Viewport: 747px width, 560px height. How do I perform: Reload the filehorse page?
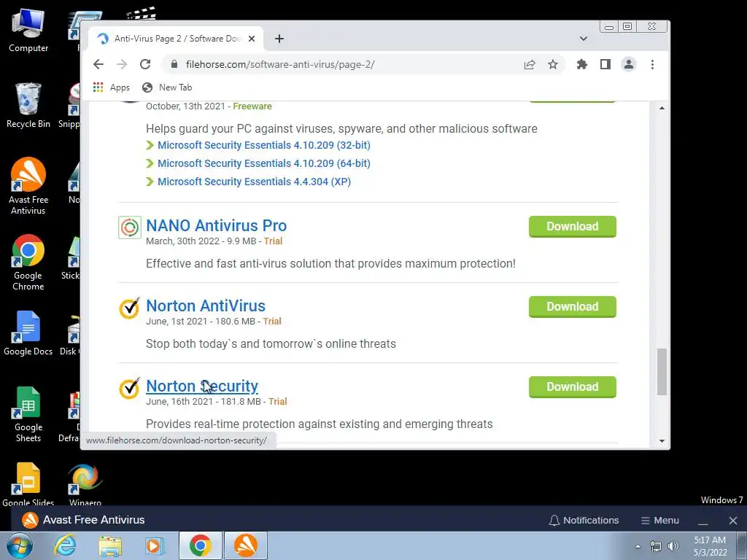[x=145, y=64]
